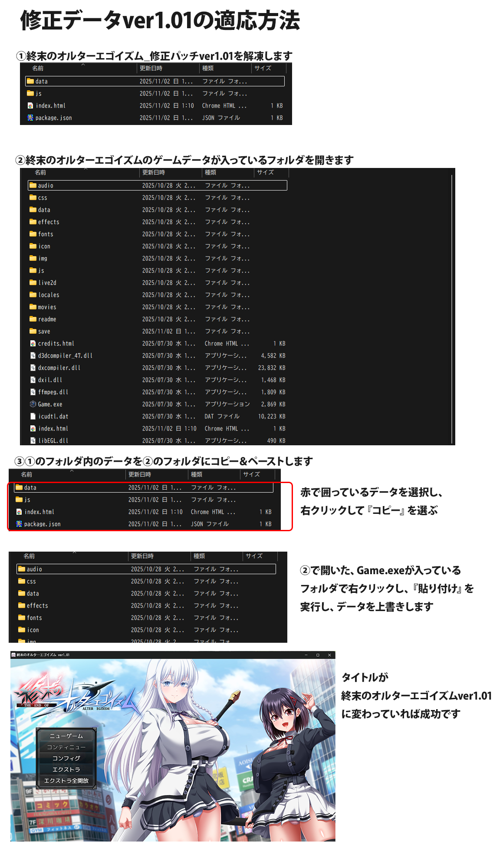This screenshot has height=868, width=503.
Task: Select コンティニュー in the game menu
Action: 66,747
